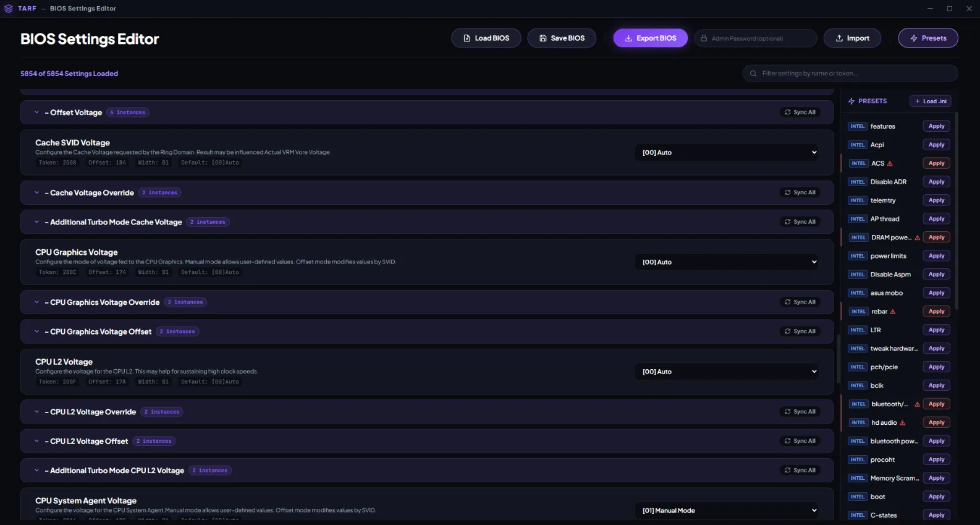
Task: Click the search magnifier icon in the filter box
Action: [x=753, y=74]
